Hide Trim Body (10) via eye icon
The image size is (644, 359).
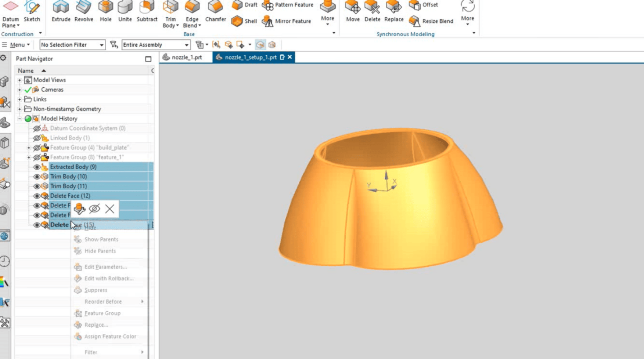point(37,177)
